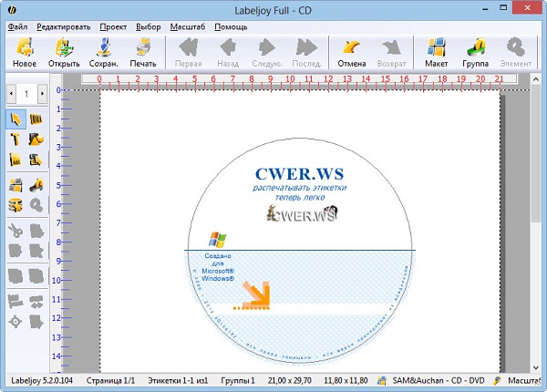Click the Печать (Print) toolbar icon
The height and width of the screenshot is (392, 547).
pos(142,52)
